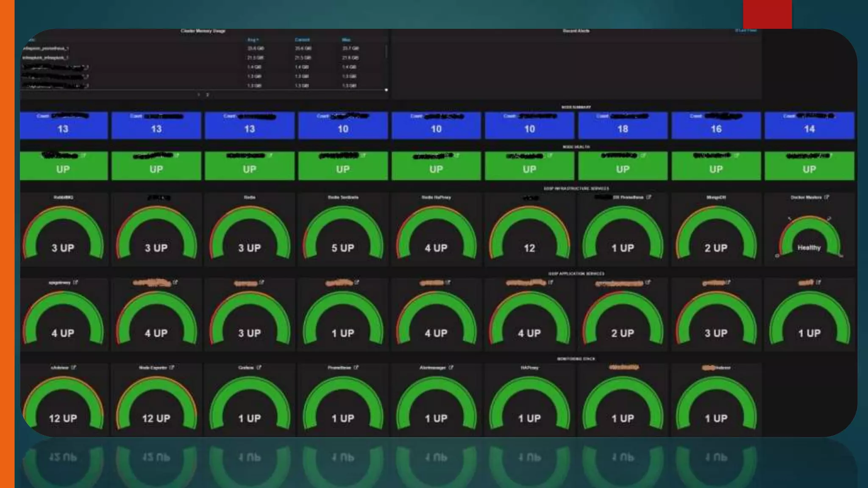The image size is (868, 488).
Task: Click Node Exporter panel's external link icon
Action: (x=172, y=368)
